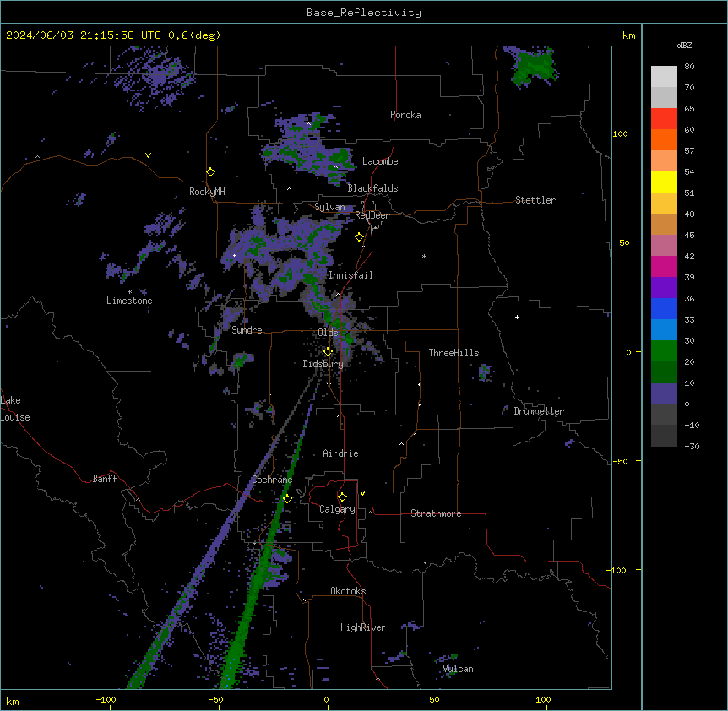
Task: Click the Innisfail label
Action: [x=350, y=275]
